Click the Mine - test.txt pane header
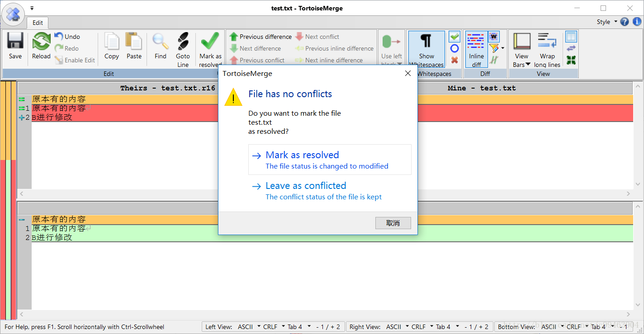The image size is (644, 334). (482, 88)
